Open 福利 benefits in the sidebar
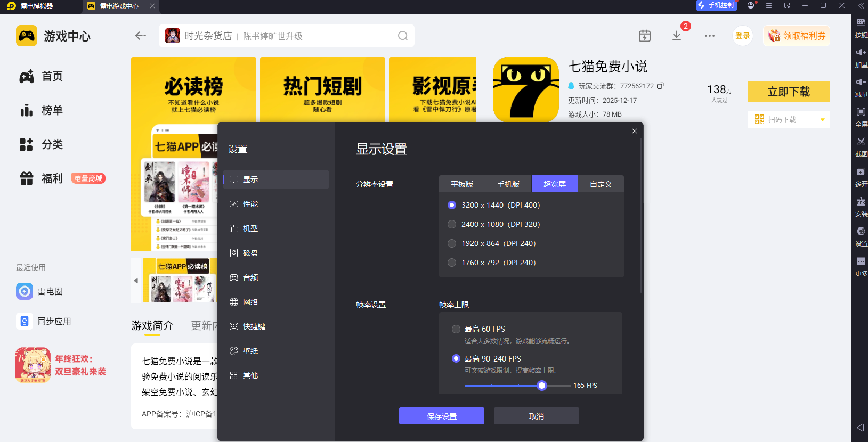Screen dimensions: 868x442 pos(42,178)
